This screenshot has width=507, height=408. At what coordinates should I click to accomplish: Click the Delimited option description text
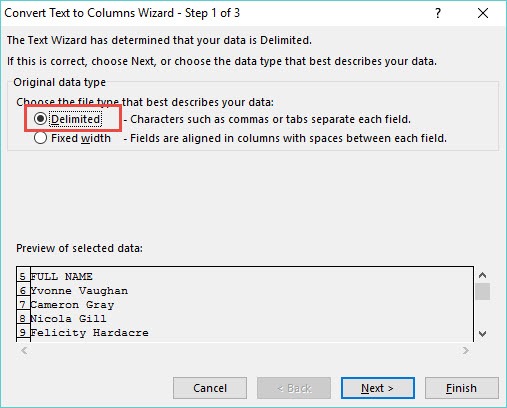pyautogui.click(x=267, y=119)
